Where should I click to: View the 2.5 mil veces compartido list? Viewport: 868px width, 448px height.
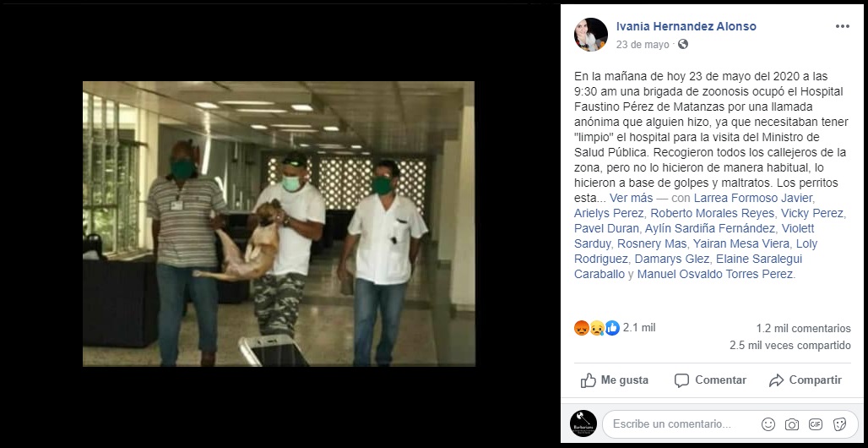790,346
